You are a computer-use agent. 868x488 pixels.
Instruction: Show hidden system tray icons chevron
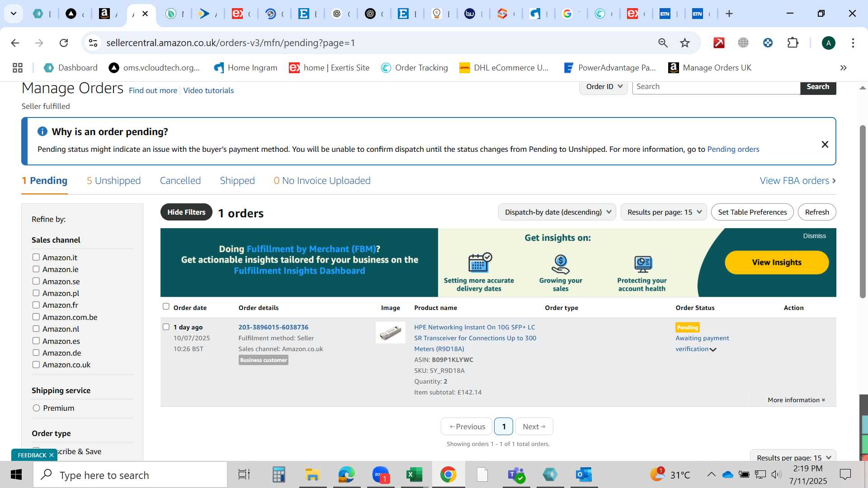point(711,474)
